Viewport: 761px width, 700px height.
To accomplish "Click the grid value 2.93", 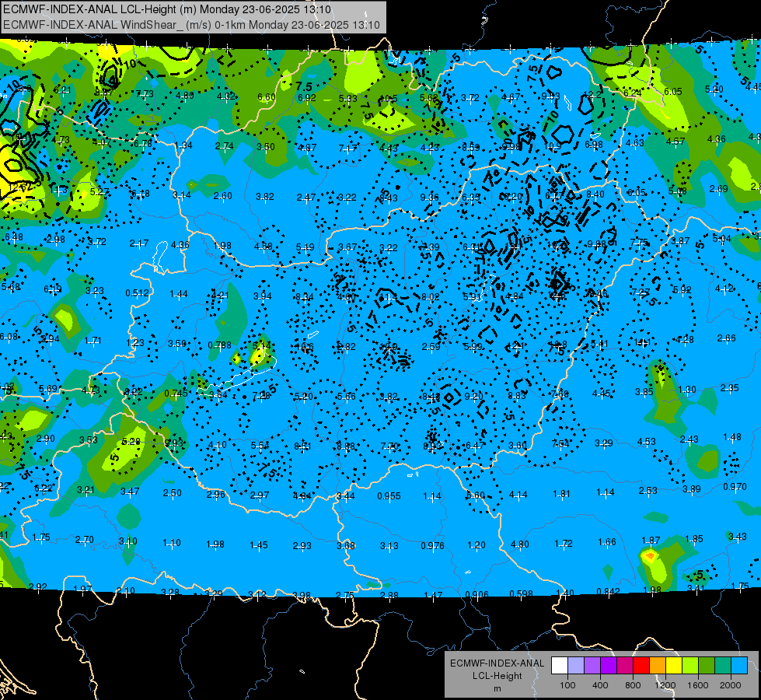I will coord(302,545).
